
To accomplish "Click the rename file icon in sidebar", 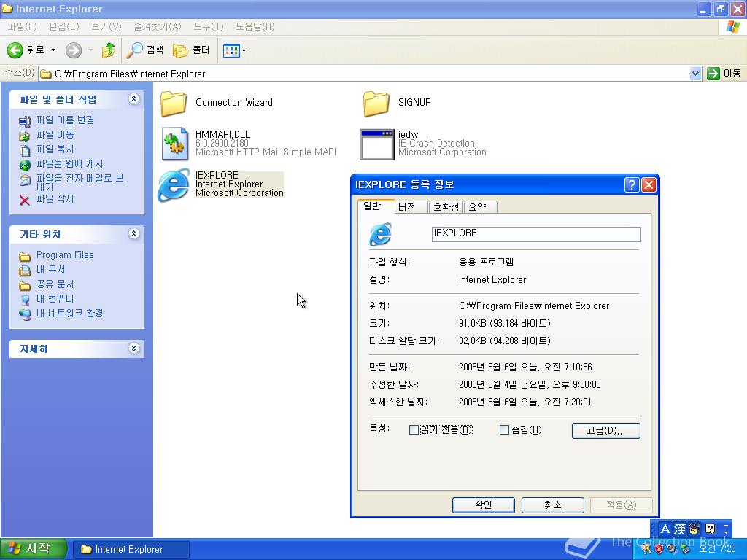I will [25, 122].
